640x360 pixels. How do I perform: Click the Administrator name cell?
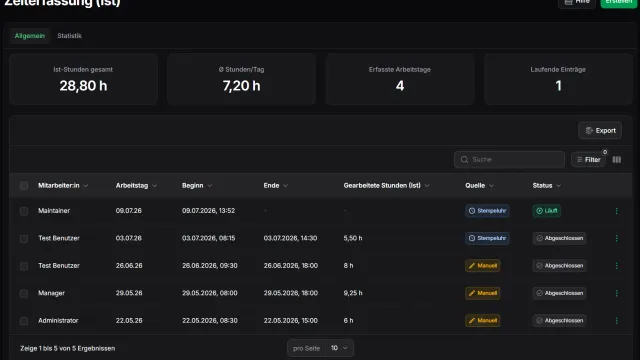(x=58, y=320)
